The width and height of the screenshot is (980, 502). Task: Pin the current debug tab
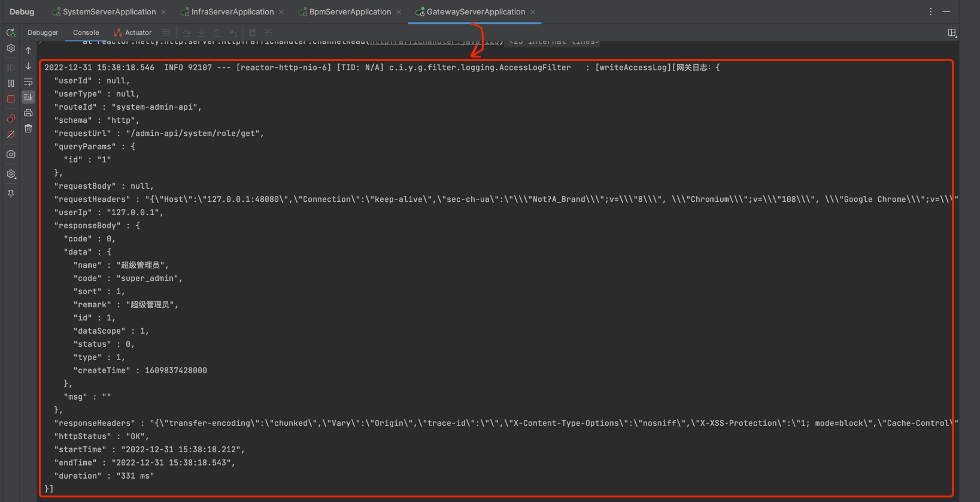click(x=11, y=193)
